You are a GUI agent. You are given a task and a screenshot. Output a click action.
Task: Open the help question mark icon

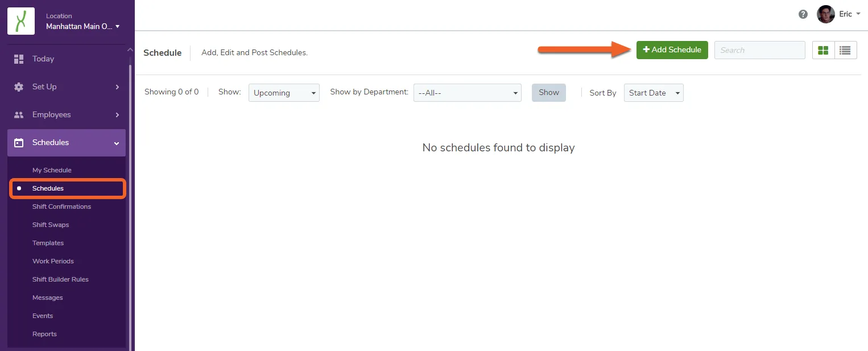[x=803, y=14]
